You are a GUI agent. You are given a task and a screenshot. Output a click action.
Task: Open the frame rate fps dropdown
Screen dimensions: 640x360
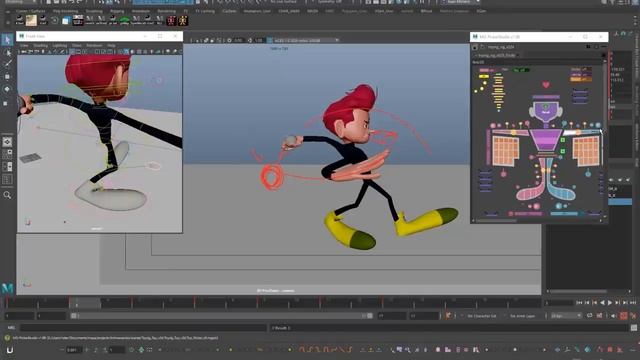pyautogui.click(x=566, y=316)
